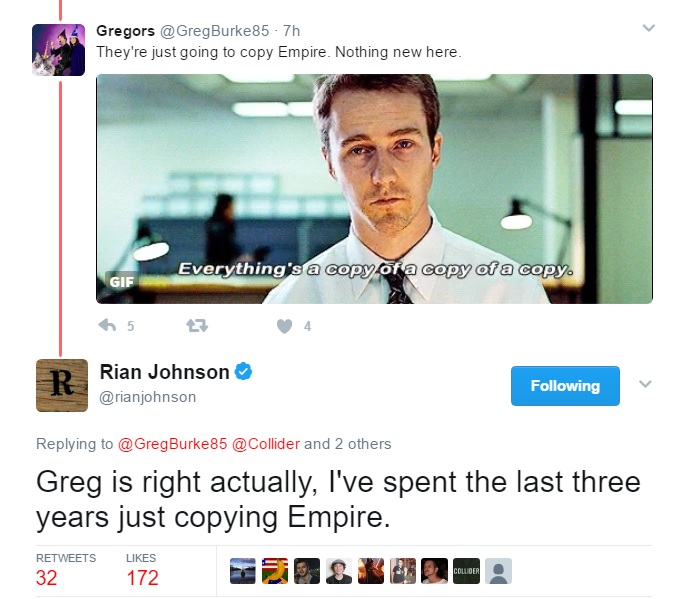Open the @Collider mention link
The image size is (685, 599).
click(266, 444)
